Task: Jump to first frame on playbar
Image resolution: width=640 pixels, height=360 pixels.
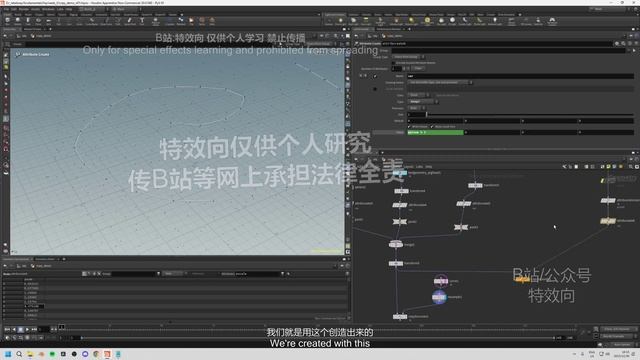Action: (7, 329)
